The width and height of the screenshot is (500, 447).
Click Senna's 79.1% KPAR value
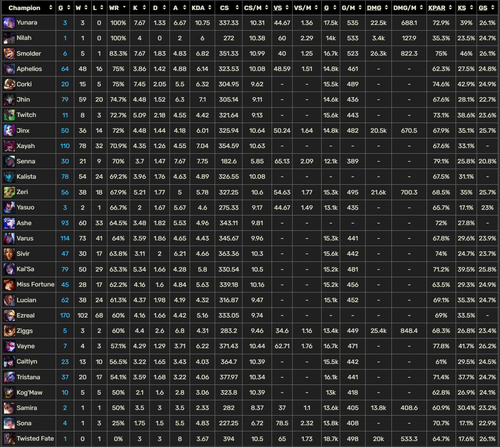click(x=441, y=161)
